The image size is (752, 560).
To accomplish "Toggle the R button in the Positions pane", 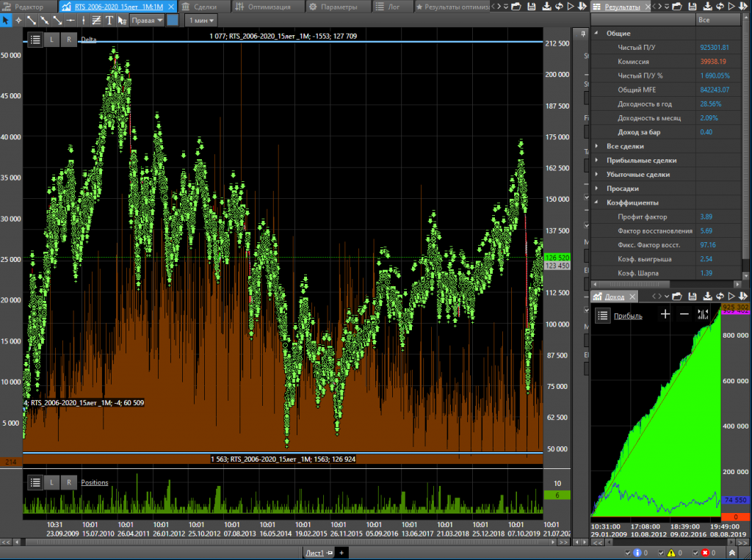I will click(68, 482).
